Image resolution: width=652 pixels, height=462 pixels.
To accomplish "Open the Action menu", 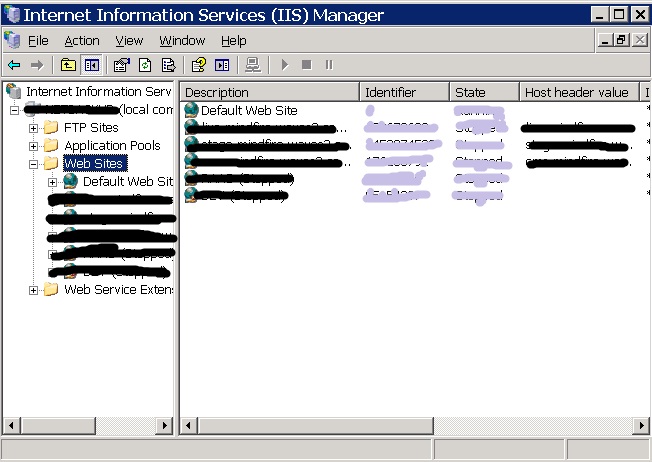I will tap(82, 41).
